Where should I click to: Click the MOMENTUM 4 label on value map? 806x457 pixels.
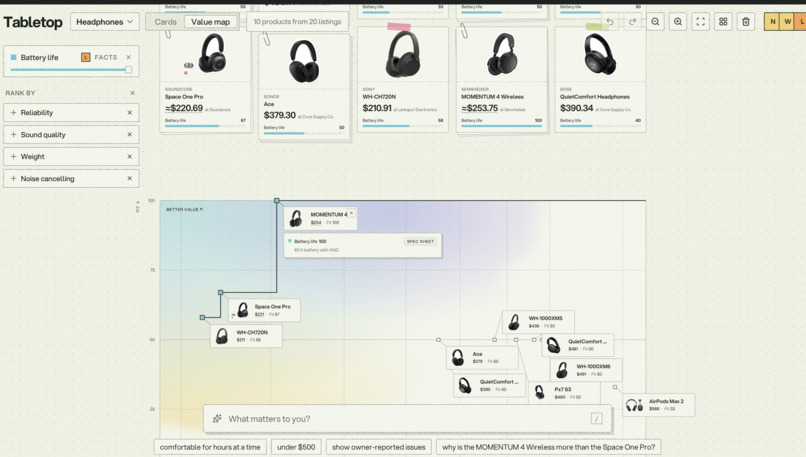[x=320, y=218]
